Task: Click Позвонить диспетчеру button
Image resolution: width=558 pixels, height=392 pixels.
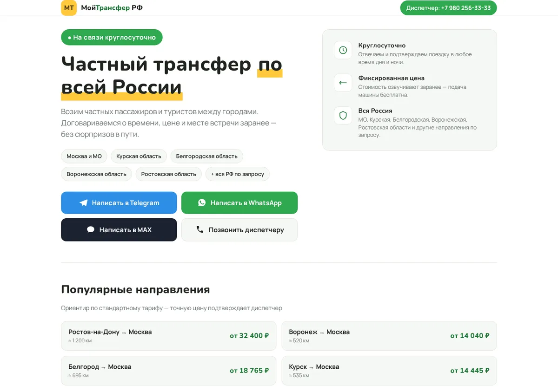Action: click(239, 230)
